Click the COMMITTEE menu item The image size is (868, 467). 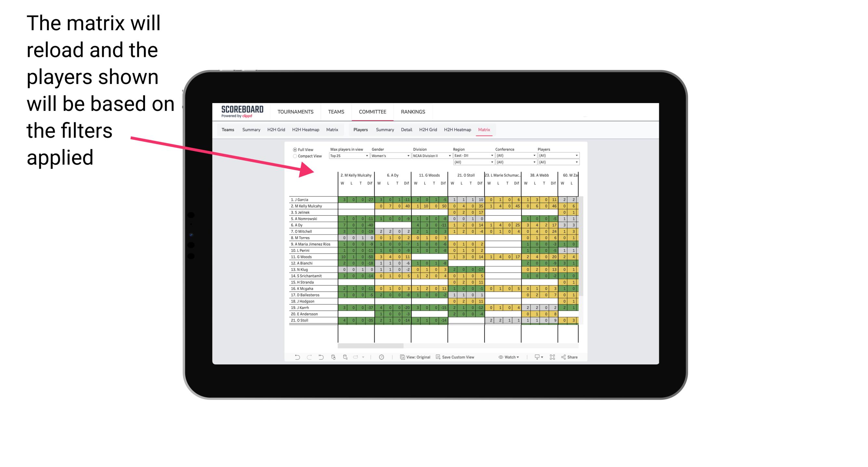[x=372, y=112]
